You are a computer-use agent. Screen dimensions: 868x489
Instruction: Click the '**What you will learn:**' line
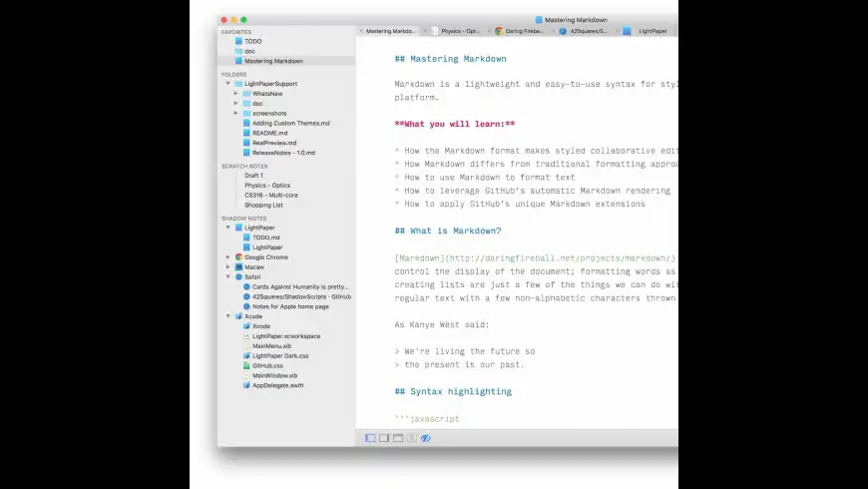click(x=455, y=124)
